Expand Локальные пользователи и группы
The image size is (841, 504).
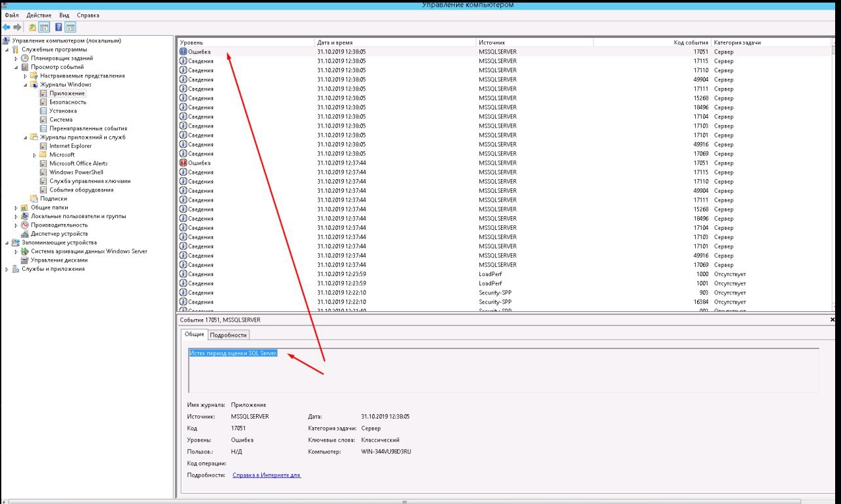[x=17, y=216]
